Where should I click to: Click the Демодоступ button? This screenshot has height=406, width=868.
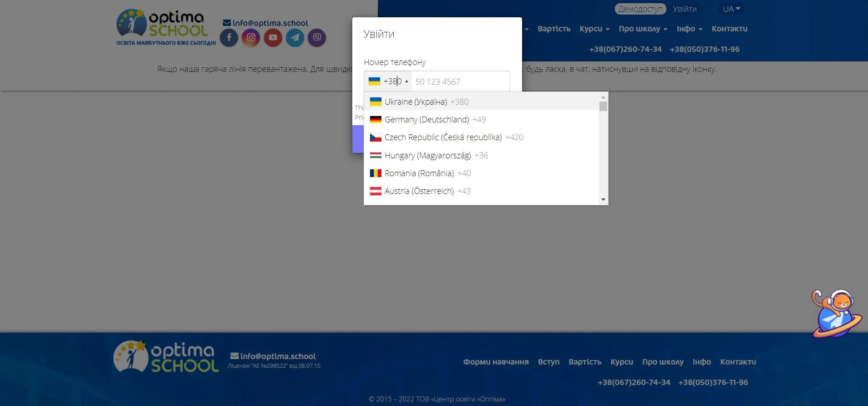tap(640, 9)
